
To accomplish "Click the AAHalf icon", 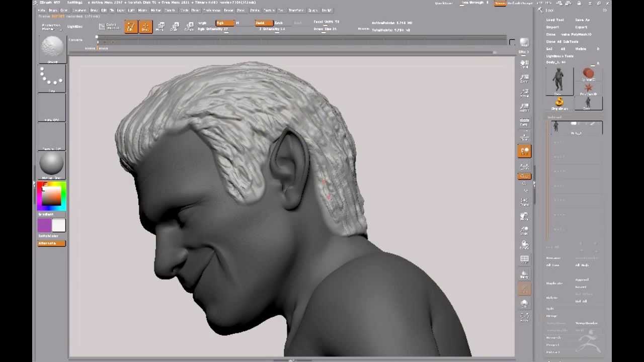I will tap(524, 108).
